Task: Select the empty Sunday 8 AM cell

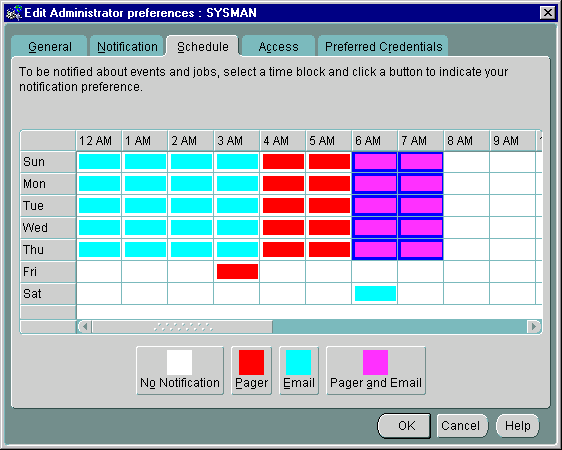Action: tap(466, 162)
